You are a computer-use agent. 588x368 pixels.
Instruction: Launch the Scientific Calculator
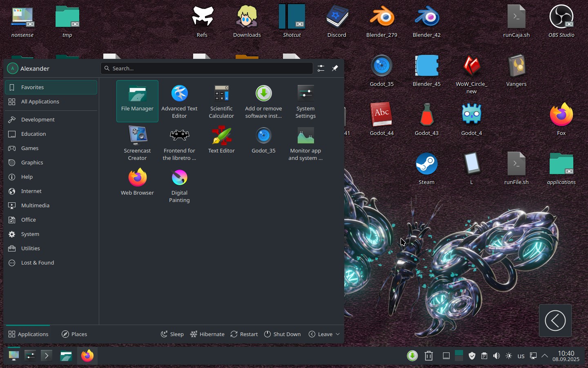pos(221,101)
